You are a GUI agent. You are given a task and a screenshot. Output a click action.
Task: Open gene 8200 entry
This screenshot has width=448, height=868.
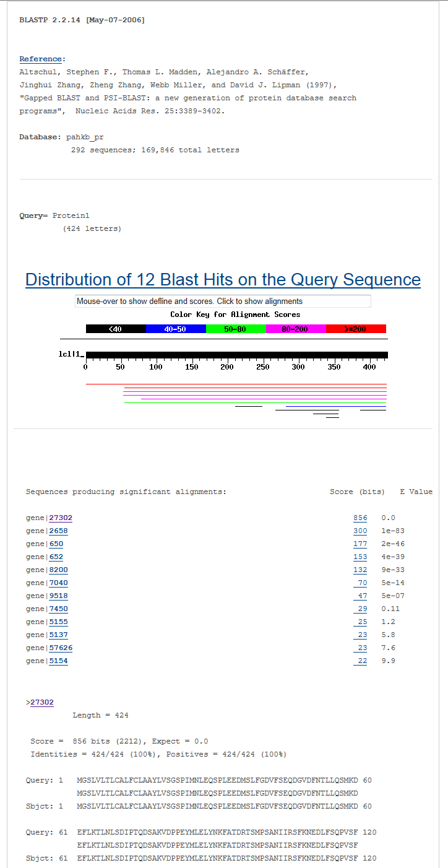[x=59, y=570]
